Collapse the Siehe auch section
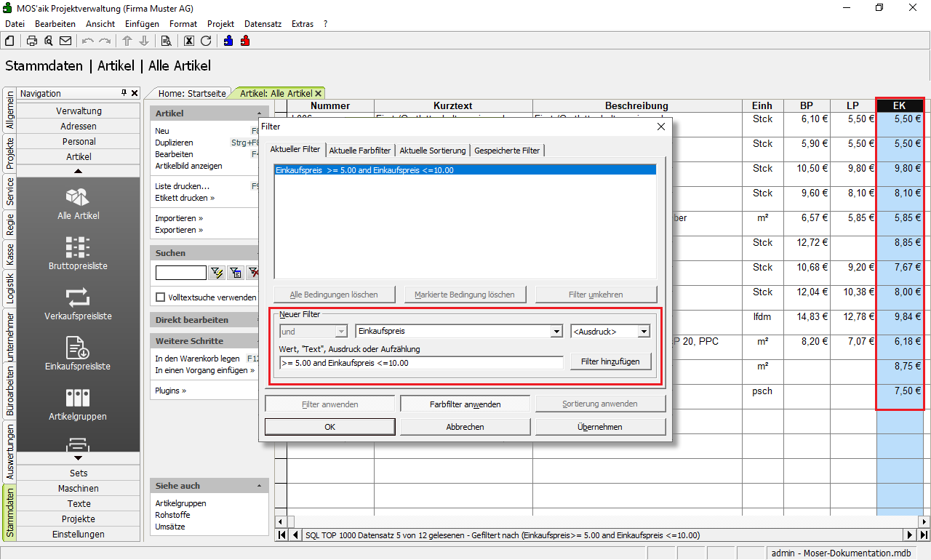 pos(259,486)
